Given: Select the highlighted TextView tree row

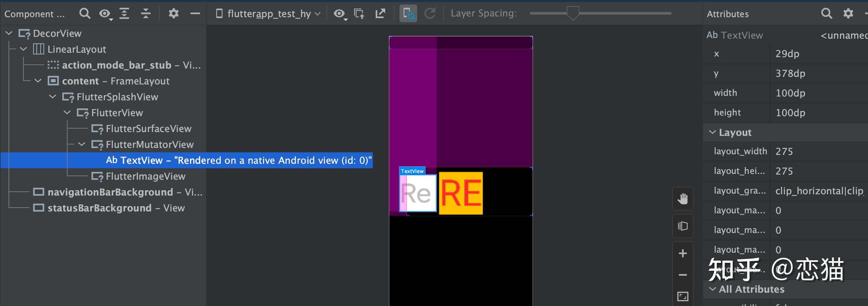Looking at the screenshot, I should [187, 160].
